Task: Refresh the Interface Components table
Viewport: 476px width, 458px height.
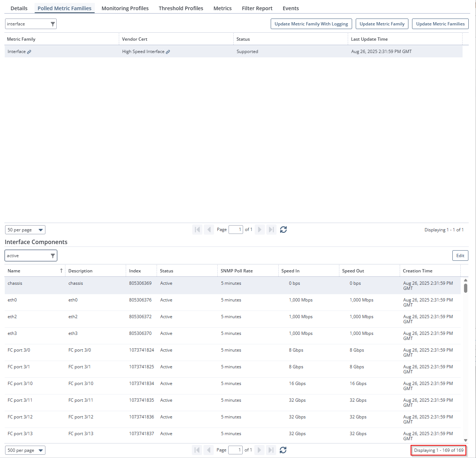Action: tap(283, 450)
